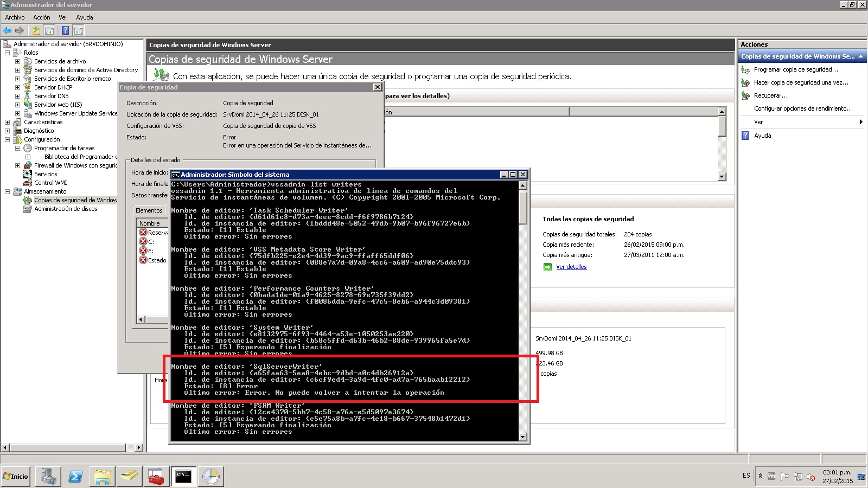Click the left tree pane horizontal scrollbar

click(x=68, y=448)
